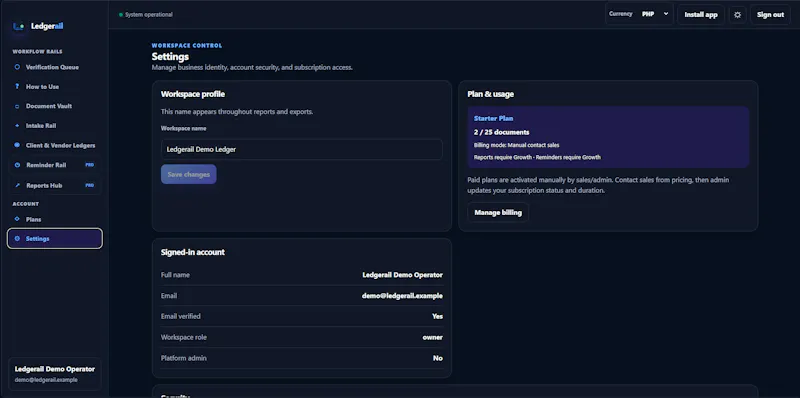Click the How to Use question mark icon
Viewport: 800px width, 398px height.
tap(17, 87)
